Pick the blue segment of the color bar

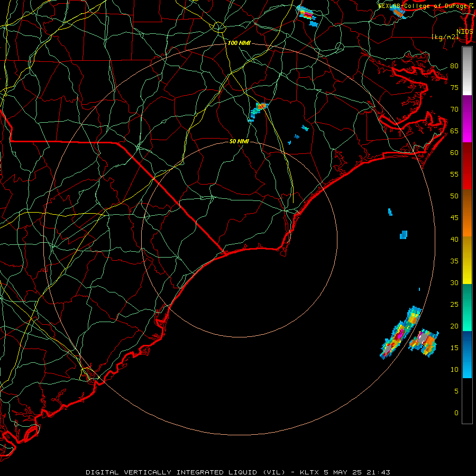click(467, 354)
